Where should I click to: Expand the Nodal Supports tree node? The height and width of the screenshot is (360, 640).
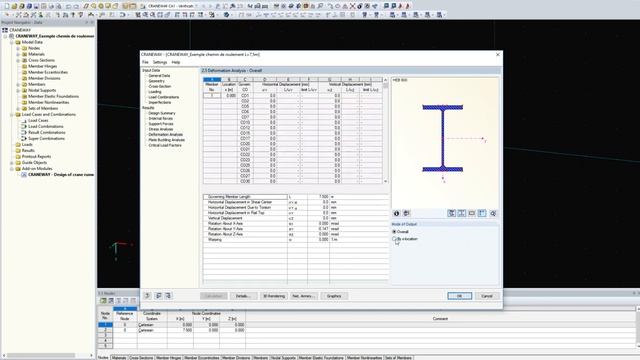click(18, 90)
